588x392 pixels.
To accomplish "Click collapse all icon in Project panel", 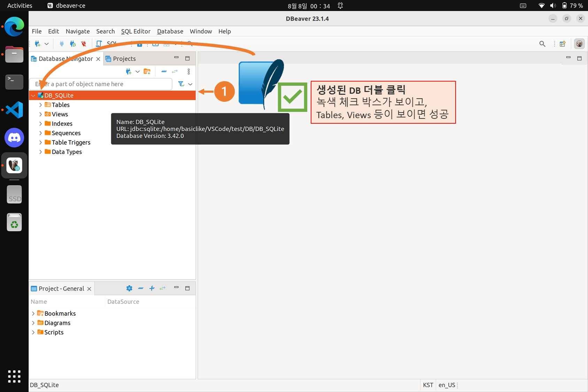I will pos(141,288).
